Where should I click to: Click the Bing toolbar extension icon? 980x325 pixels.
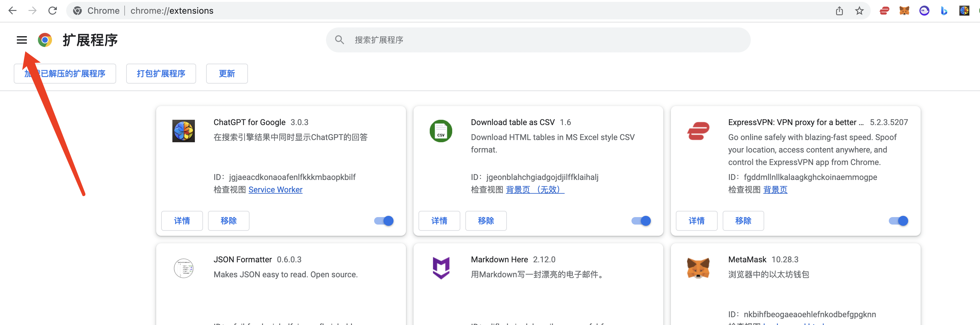click(x=944, y=11)
